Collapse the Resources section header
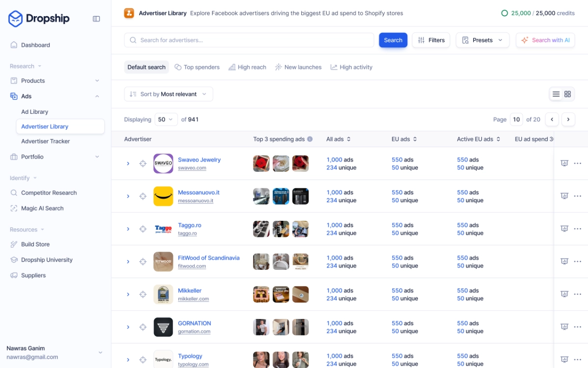Screen dimensions: 588x368 pyautogui.click(x=27, y=230)
